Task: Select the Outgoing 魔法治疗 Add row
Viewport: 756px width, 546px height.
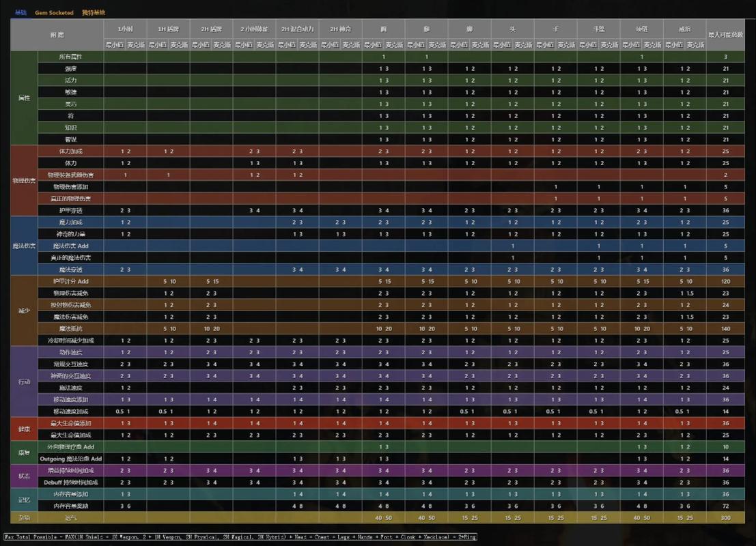Action: point(71,459)
